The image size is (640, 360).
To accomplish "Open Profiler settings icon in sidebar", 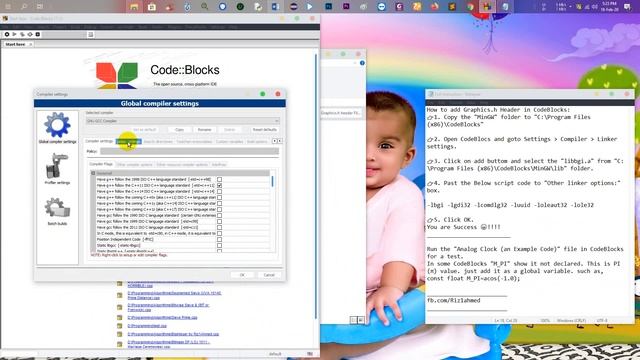I will (57, 166).
